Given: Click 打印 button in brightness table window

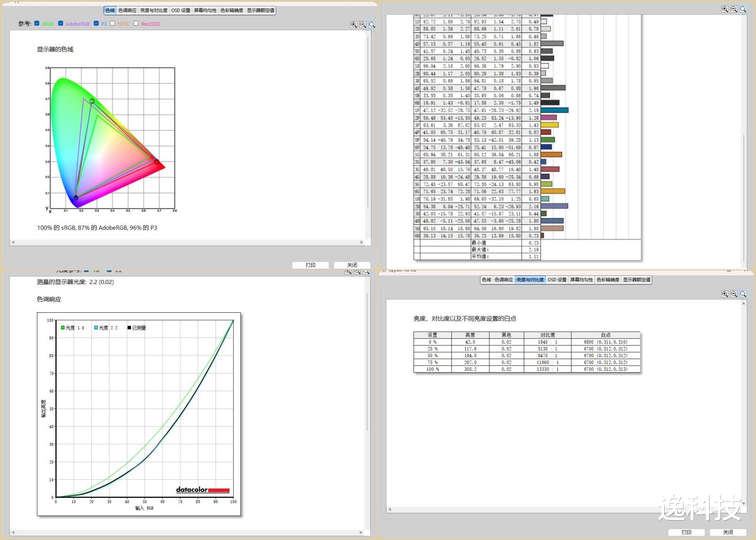Looking at the screenshot, I should coord(686,532).
